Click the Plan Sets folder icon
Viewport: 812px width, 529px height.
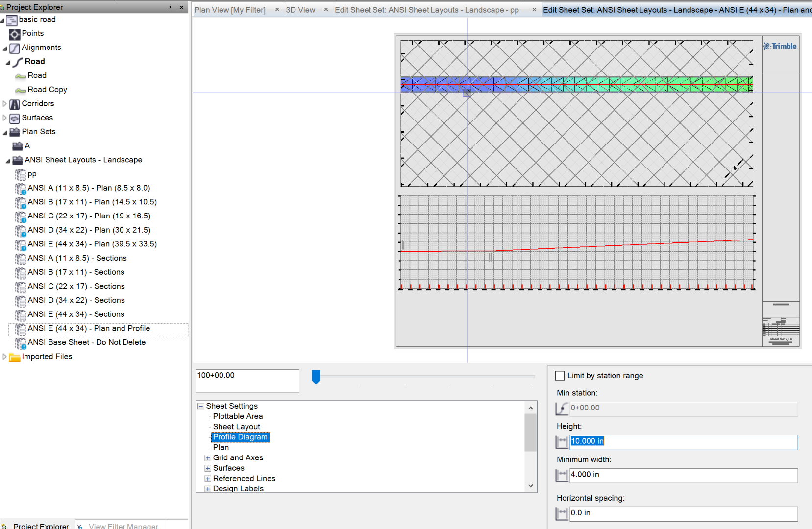tap(15, 132)
